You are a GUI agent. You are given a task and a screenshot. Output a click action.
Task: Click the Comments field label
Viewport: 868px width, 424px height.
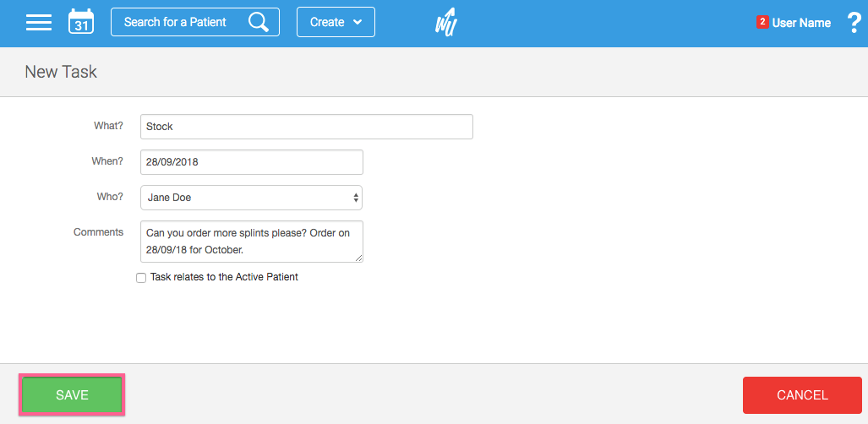coord(99,232)
